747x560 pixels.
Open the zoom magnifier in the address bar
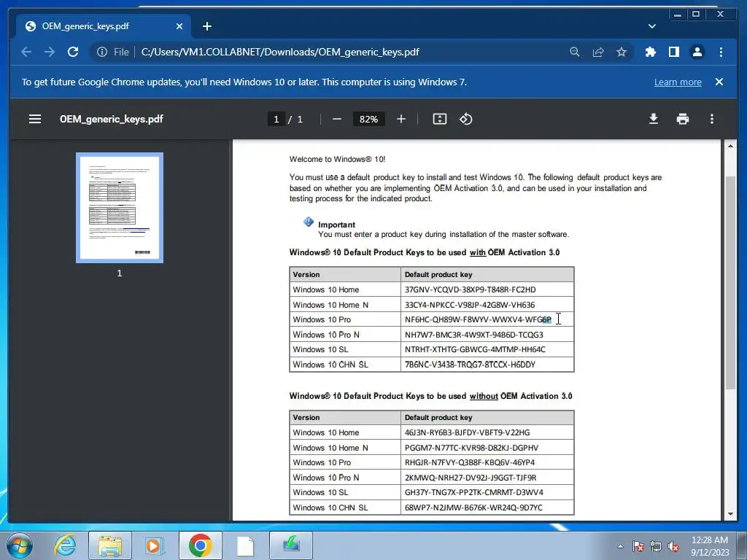pos(575,52)
